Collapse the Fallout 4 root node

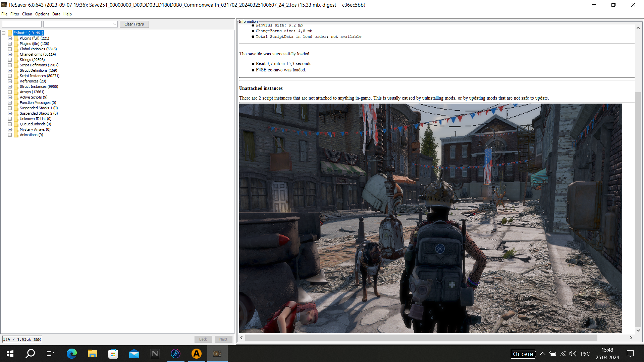click(x=4, y=33)
